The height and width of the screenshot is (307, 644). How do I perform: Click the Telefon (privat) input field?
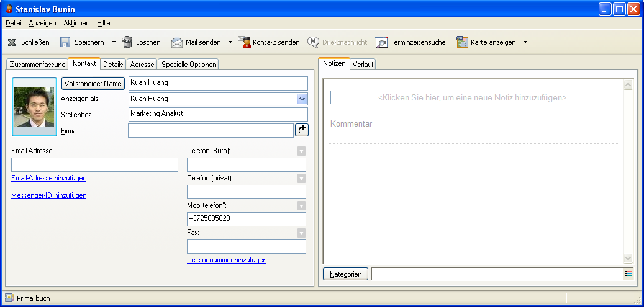(x=247, y=192)
